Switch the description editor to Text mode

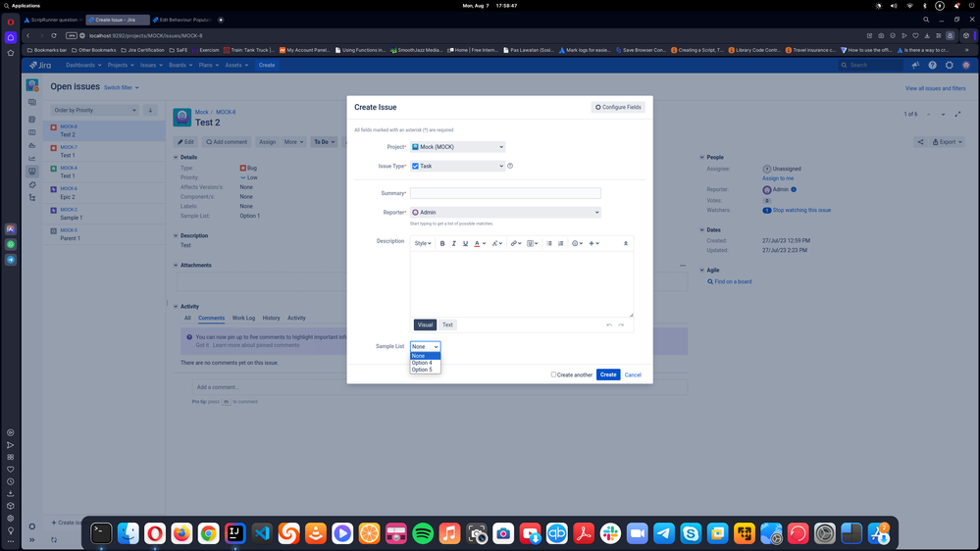click(447, 325)
